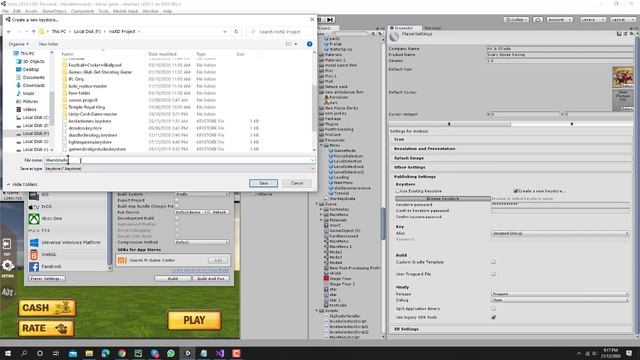Open the inspector settings gear for PlayerSettings

(631, 34)
